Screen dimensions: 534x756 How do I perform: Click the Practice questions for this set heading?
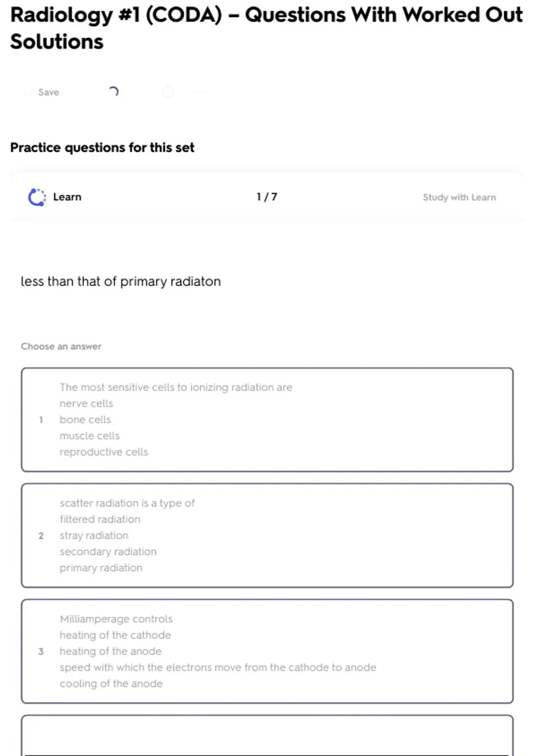[102, 147]
